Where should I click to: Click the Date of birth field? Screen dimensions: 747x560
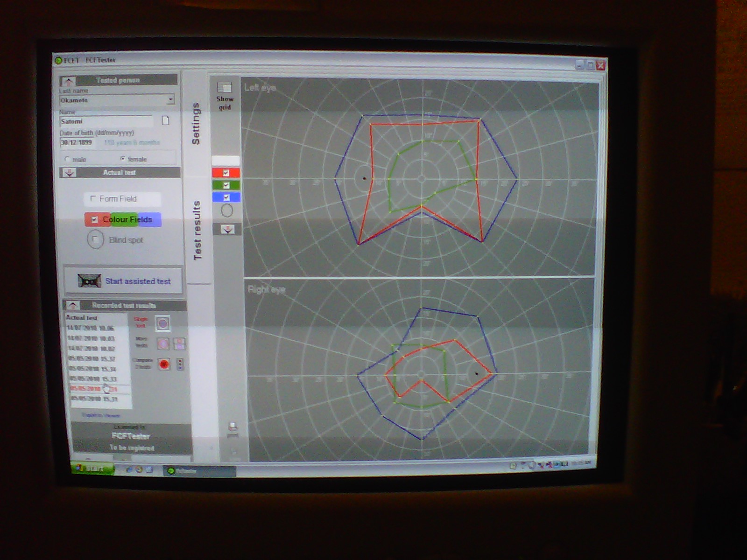[77, 143]
